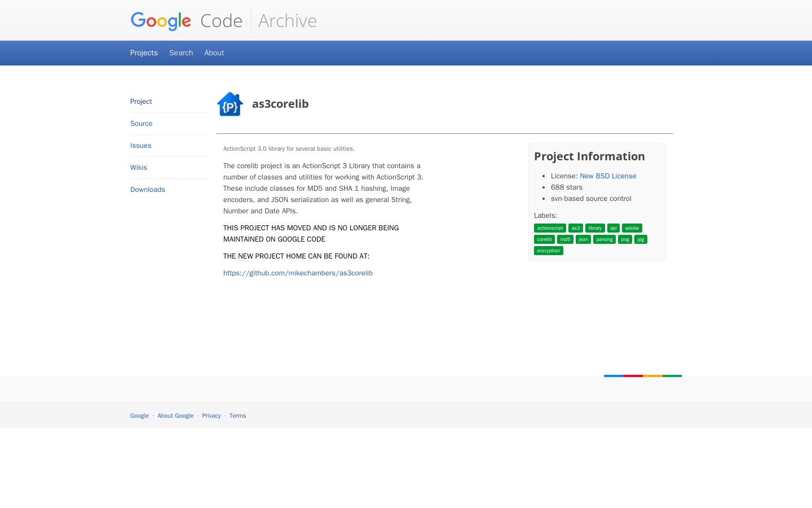Click the jpg label tag

coord(641,239)
